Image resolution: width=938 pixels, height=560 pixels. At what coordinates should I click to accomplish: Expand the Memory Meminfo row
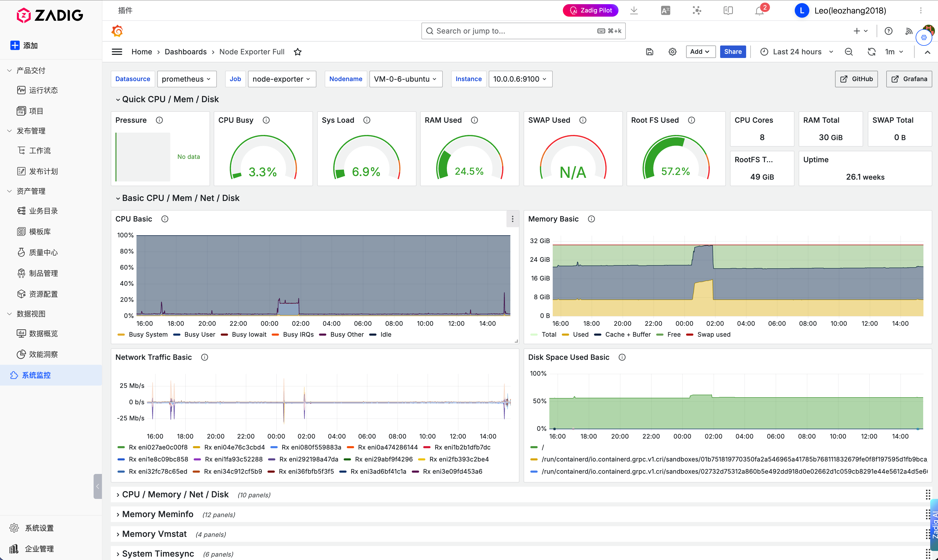(157, 514)
